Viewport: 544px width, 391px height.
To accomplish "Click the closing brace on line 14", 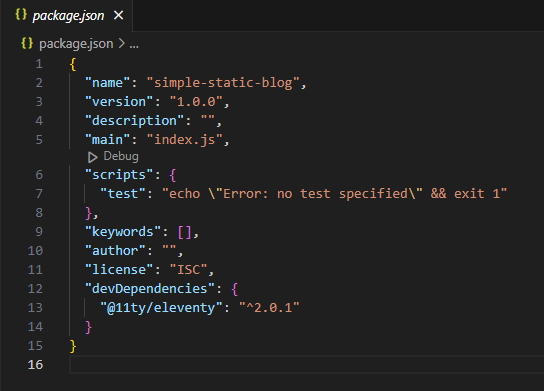I will click(x=88, y=327).
